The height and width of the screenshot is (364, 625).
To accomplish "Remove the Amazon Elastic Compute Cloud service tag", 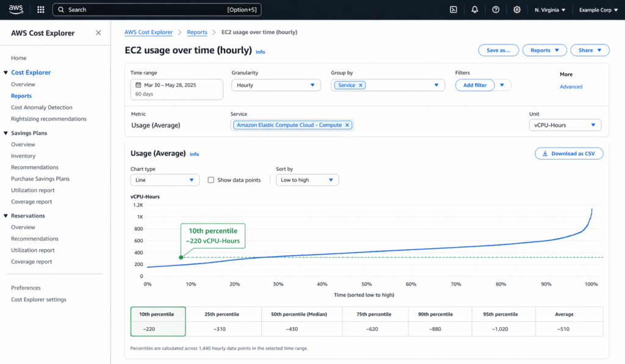I will (x=347, y=124).
